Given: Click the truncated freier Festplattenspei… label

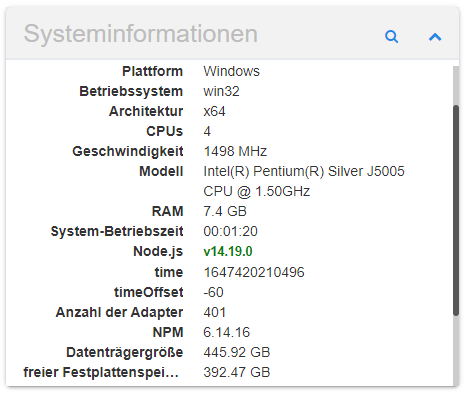Looking at the screenshot, I should pyautogui.click(x=101, y=372).
